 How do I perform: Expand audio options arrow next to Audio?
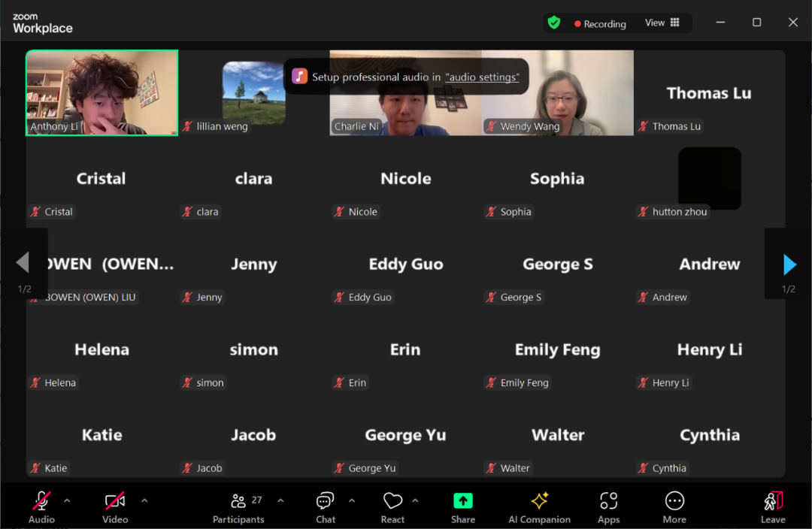[x=67, y=500]
